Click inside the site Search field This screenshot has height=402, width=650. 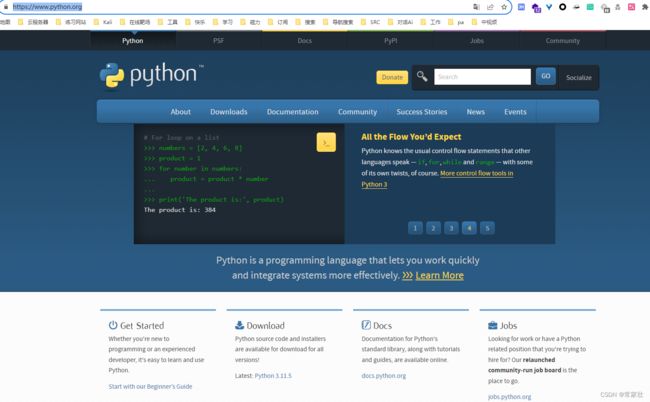(482, 77)
